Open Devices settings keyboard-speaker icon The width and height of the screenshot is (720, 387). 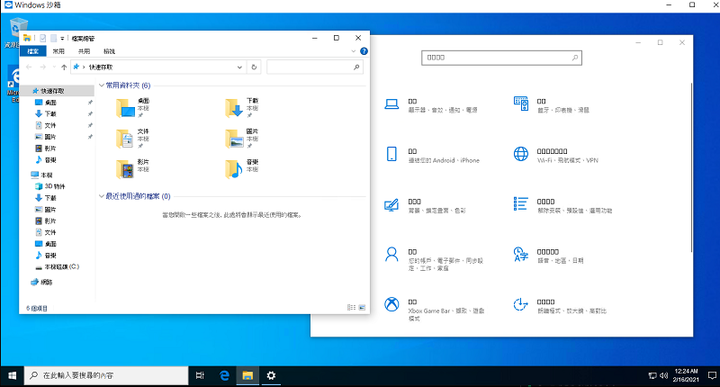click(x=521, y=104)
